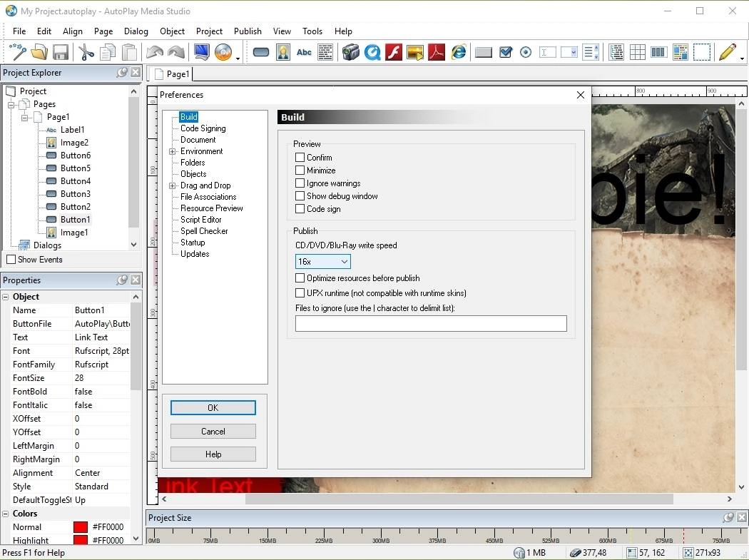Click the Publish disc icon

point(223,52)
